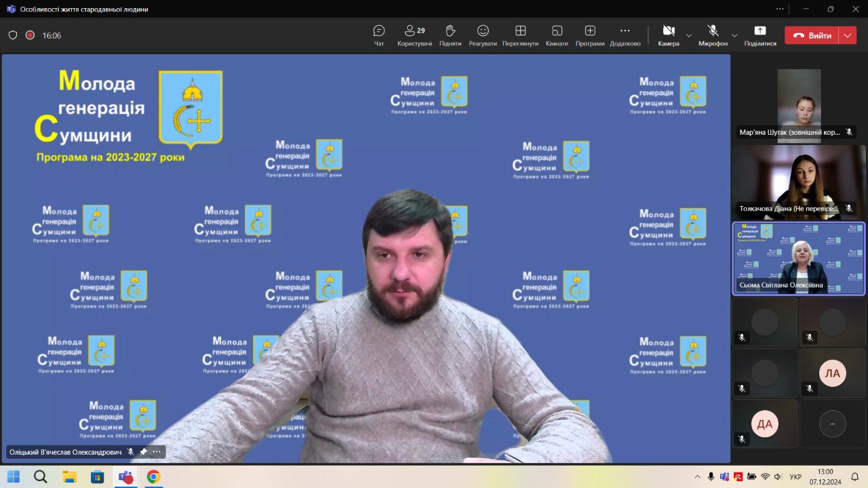This screenshot has width=868, height=488.
Task: Expand the Вийти leave options arrow
Action: (848, 35)
